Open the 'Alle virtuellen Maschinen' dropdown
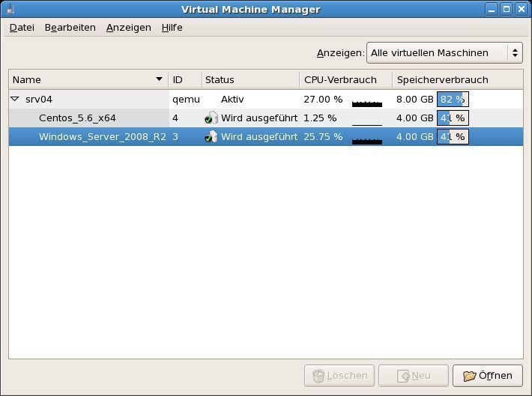The image size is (532, 396). point(444,53)
